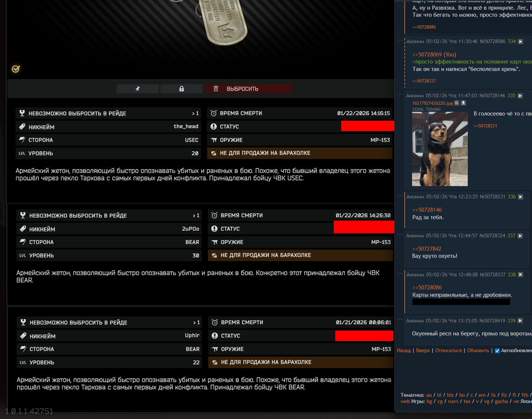Follow reply link >>50728337

tap(424, 81)
